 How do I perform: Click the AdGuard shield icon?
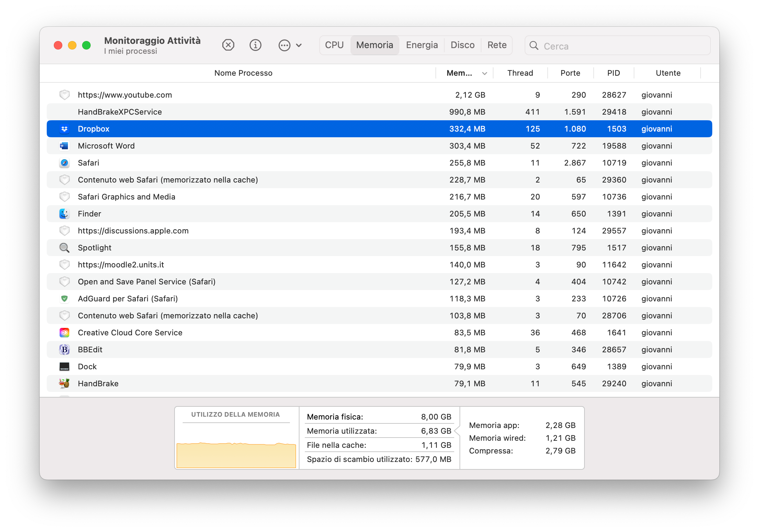point(64,299)
